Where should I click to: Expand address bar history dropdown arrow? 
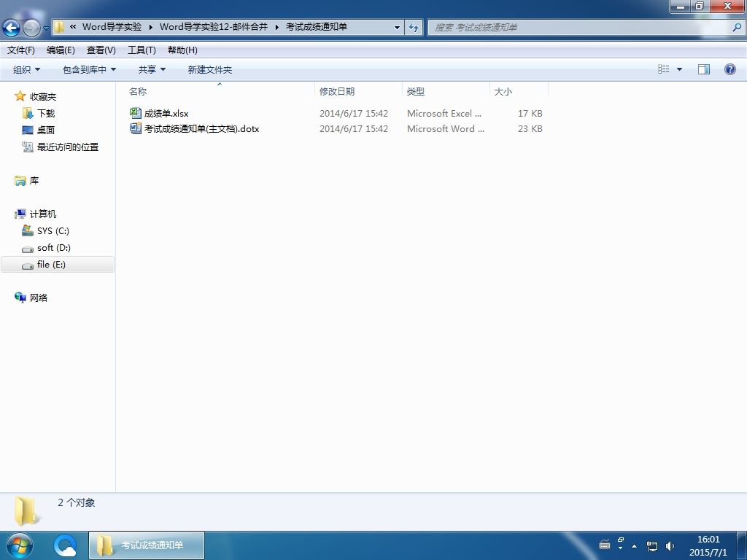[x=398, y=28]
